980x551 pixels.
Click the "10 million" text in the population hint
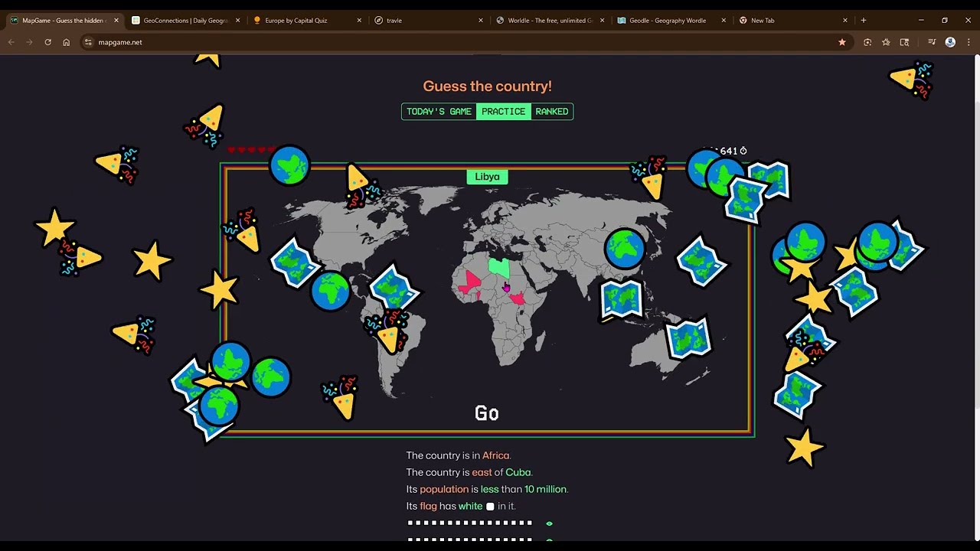(x=545, y=489)
